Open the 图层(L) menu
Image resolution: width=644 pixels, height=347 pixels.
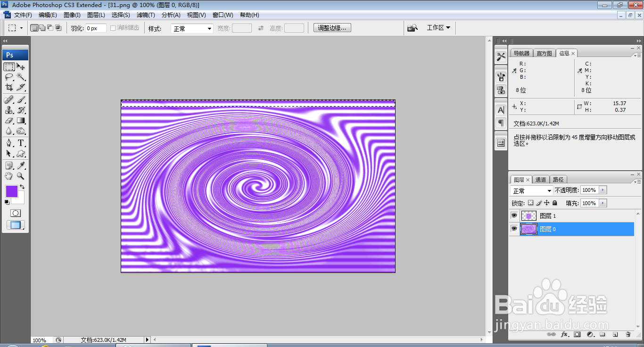tap(96, 15)
